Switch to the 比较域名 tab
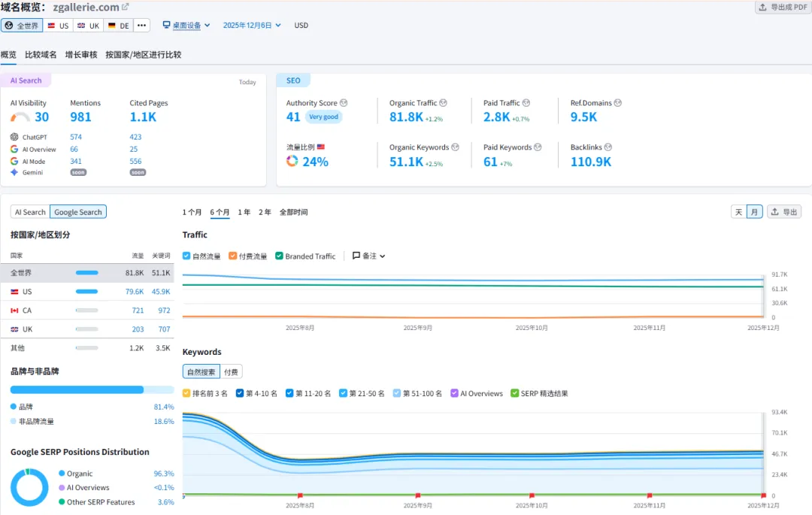Screen dimensions: 812x515 [x=41, y=55]
